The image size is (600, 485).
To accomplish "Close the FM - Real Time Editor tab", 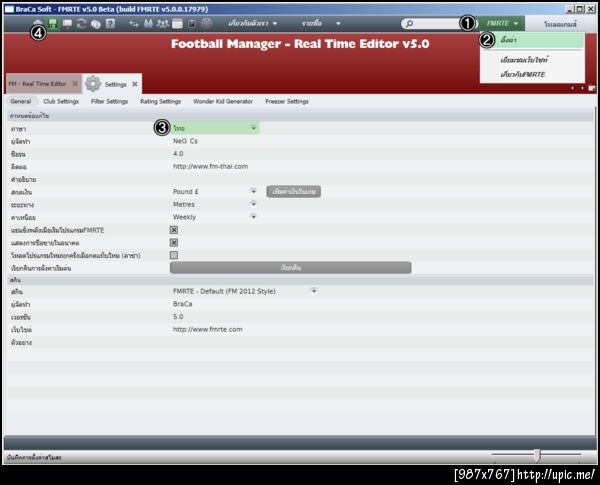I will click(75, 83).
